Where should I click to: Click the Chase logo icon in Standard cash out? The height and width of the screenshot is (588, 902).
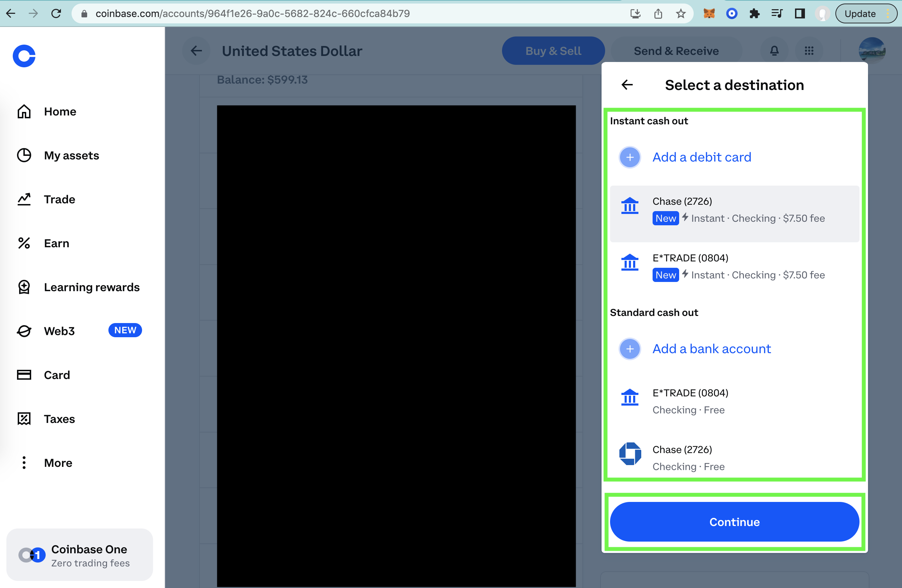point(630,453)
